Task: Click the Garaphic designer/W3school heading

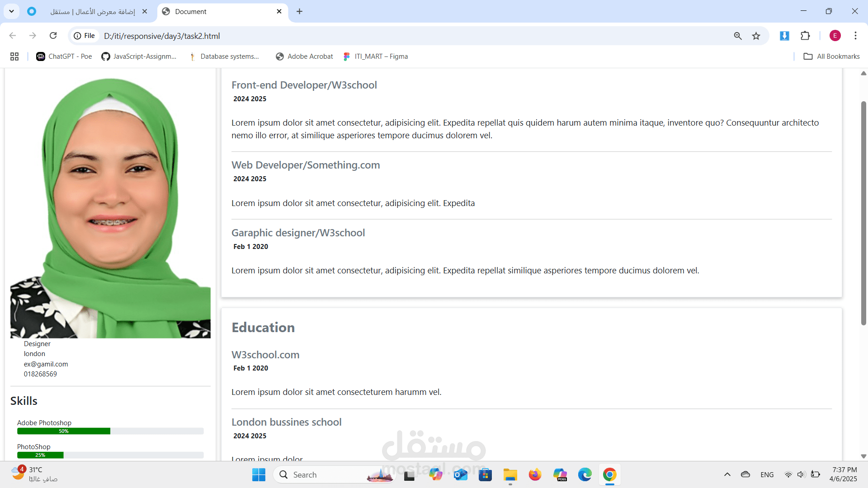Action: coord(298,233)
